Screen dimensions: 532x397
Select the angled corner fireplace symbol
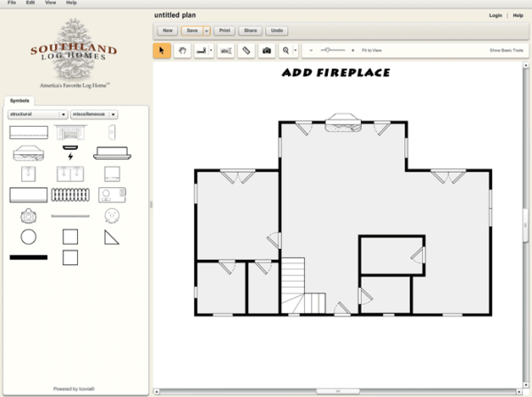(28, 153)
